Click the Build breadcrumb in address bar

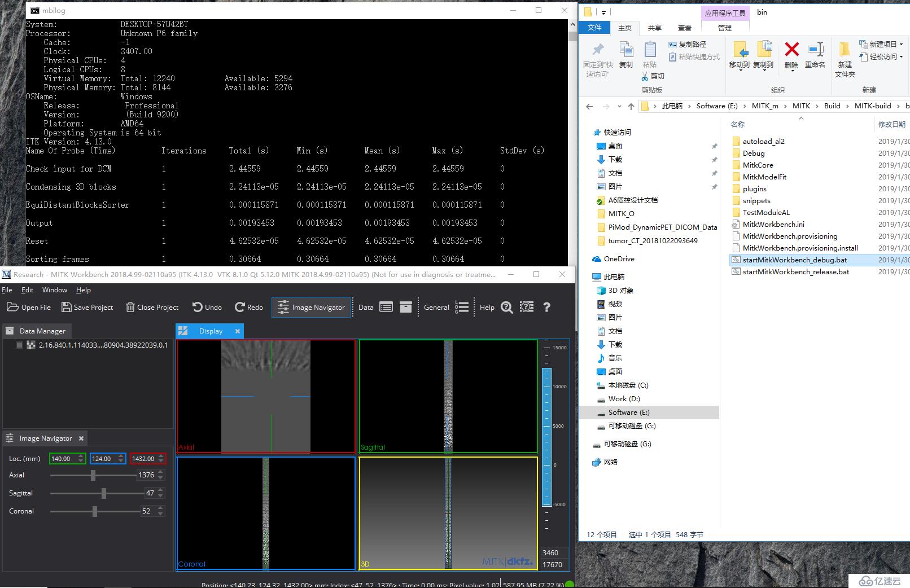(x=832, y=106)
